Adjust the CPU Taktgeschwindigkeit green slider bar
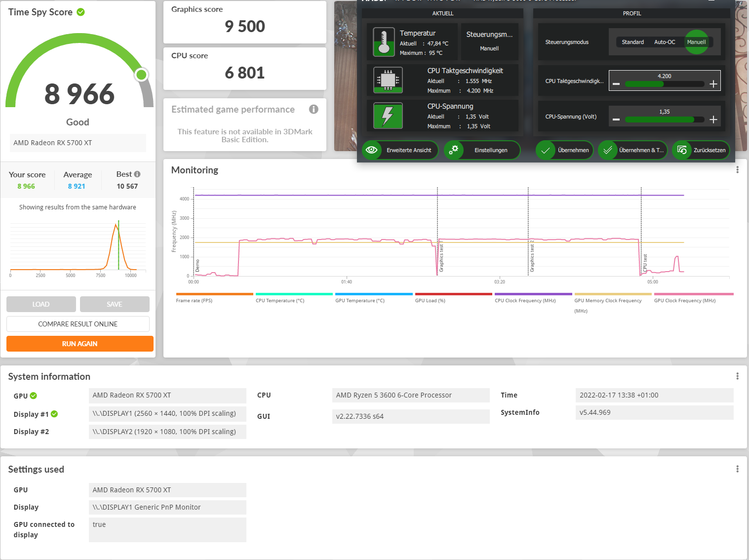Screen dimensions: 749x560 pos(665,84)
